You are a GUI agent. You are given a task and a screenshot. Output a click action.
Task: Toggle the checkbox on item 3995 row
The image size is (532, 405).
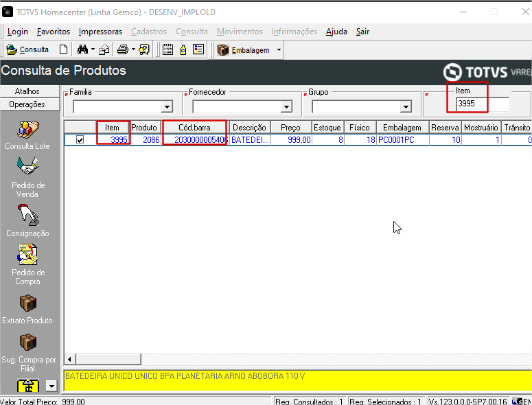tap(80, 140)
